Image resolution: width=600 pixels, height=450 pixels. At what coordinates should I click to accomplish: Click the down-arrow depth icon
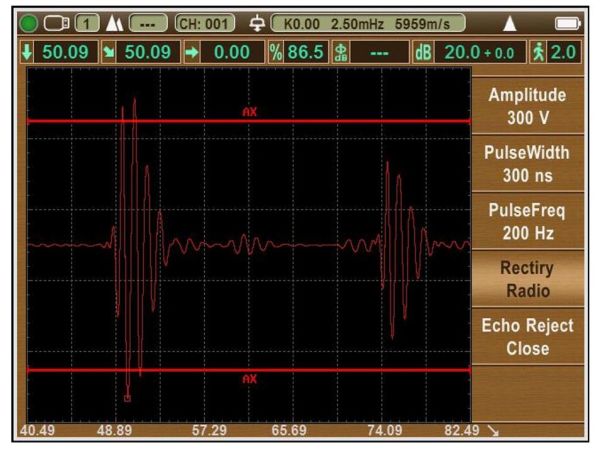pyautogui.click(x=27, y=52)
